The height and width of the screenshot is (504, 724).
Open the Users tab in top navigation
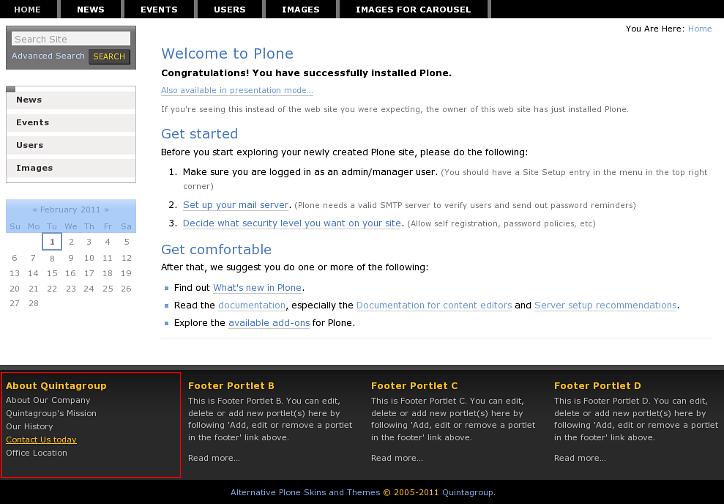[x=229, y=9]
